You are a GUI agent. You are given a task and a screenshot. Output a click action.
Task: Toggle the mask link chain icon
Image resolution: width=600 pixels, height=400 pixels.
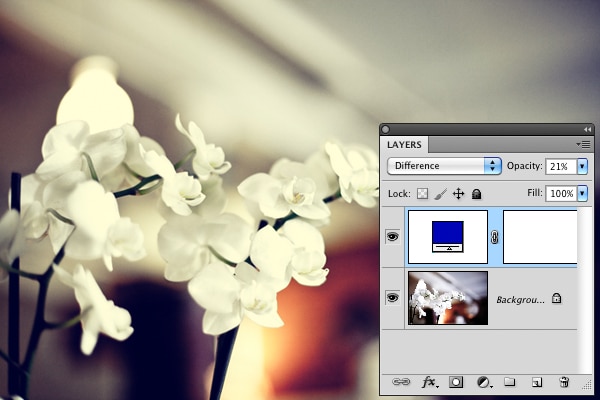coord(495,237)
